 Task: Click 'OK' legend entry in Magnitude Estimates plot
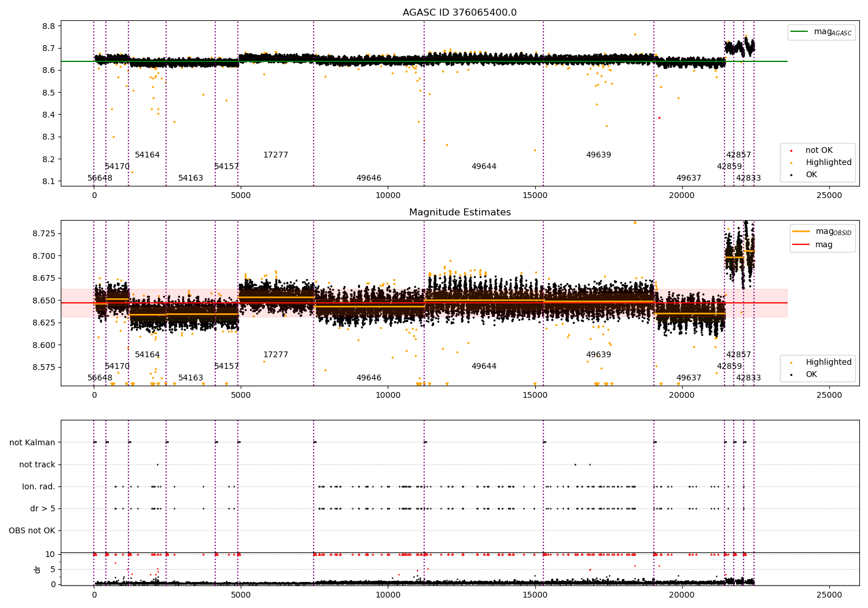(x=811, y=375)
